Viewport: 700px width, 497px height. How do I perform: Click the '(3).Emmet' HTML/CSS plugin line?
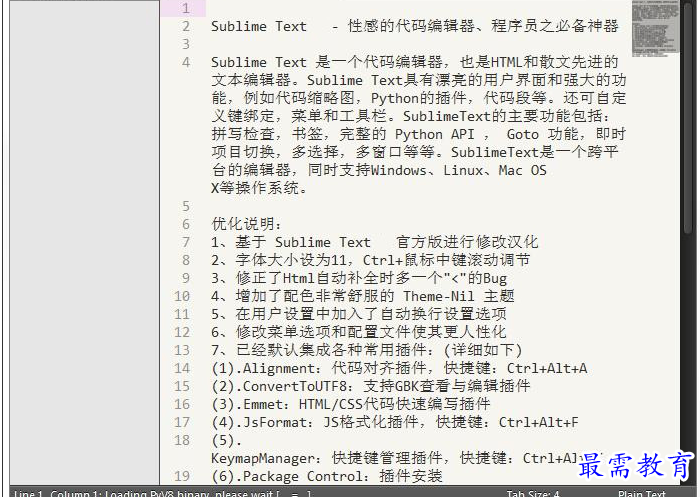[350, 404]
